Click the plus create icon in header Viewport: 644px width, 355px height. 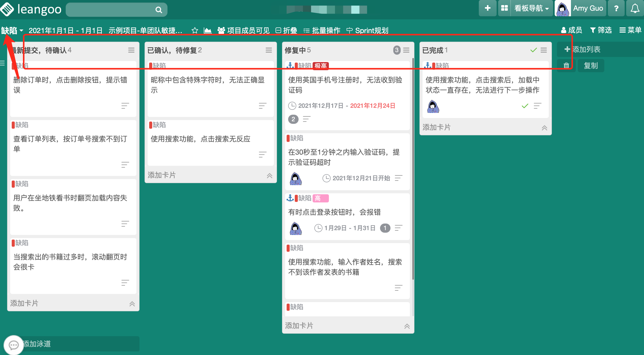487,8
